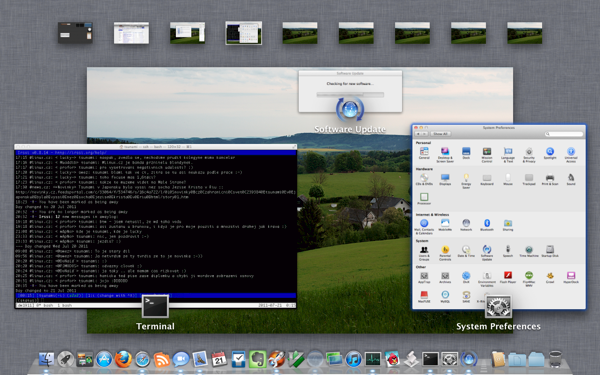The image size is (600, 375).
Task: Open iTunes from the Dock
Action: click(x=354, y=359)
